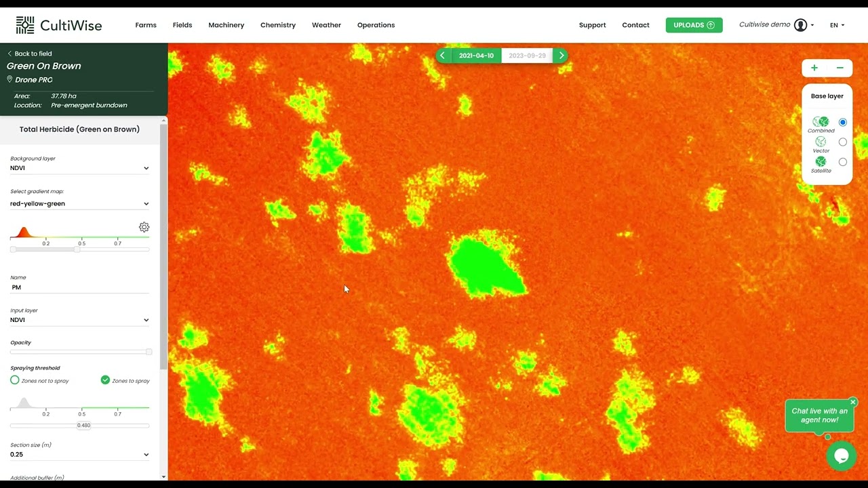
Task: Click the Support link
Action: pyautogui.click(x=592, y=25)
